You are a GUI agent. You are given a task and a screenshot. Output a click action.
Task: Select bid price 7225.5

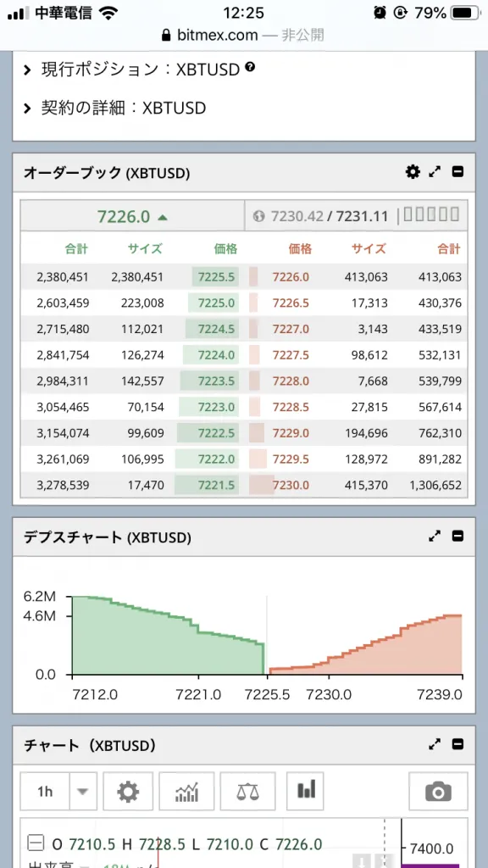tap(216, 277)
